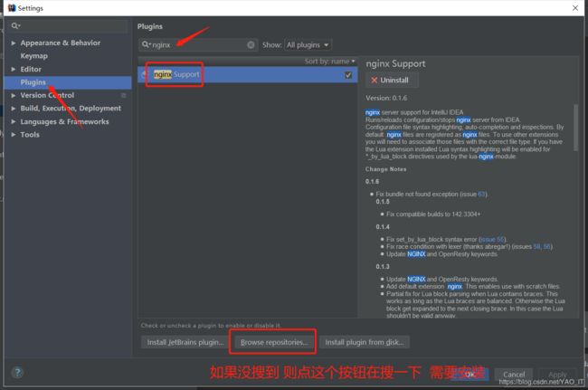The image size is (588, 390).
Task: Focus the plugin search field containing nginx
Action: [x=199, y=45]
